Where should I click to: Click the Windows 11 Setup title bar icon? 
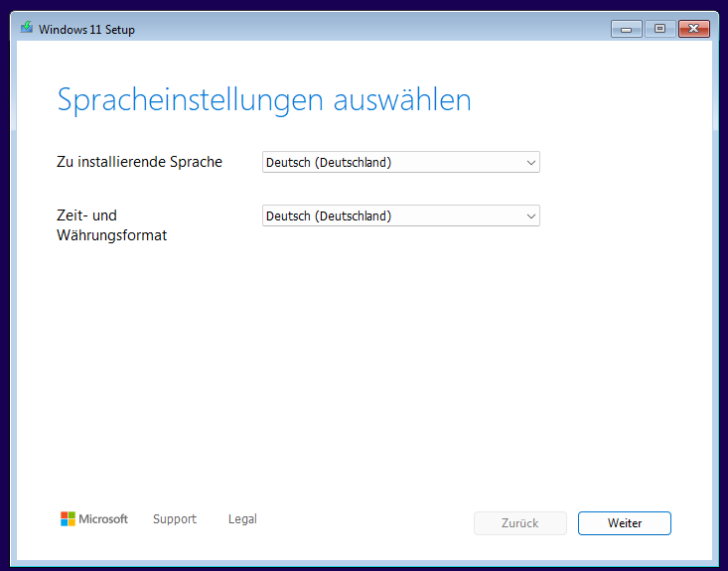(x=27, y=28)
